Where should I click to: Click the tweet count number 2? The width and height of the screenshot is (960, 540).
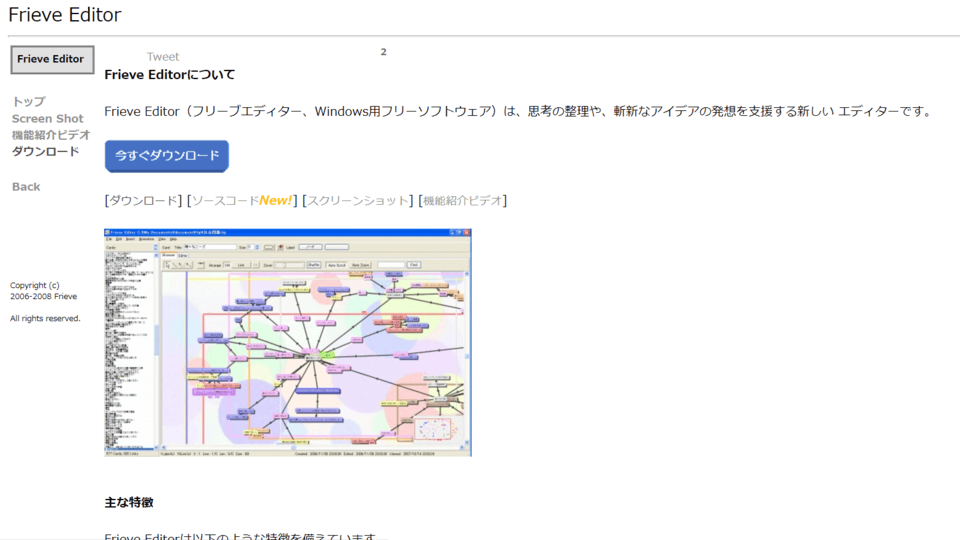[383, 52]
